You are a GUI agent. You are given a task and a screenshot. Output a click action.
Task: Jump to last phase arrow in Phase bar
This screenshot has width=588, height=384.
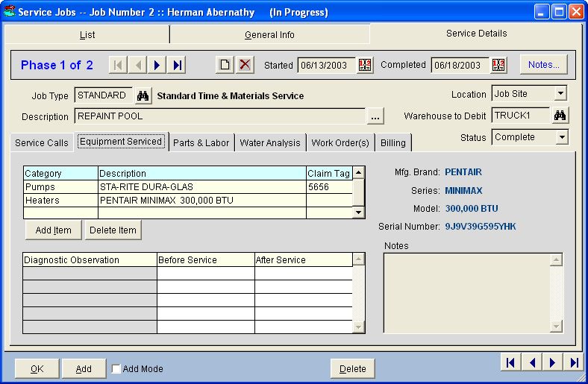[177, 65]
